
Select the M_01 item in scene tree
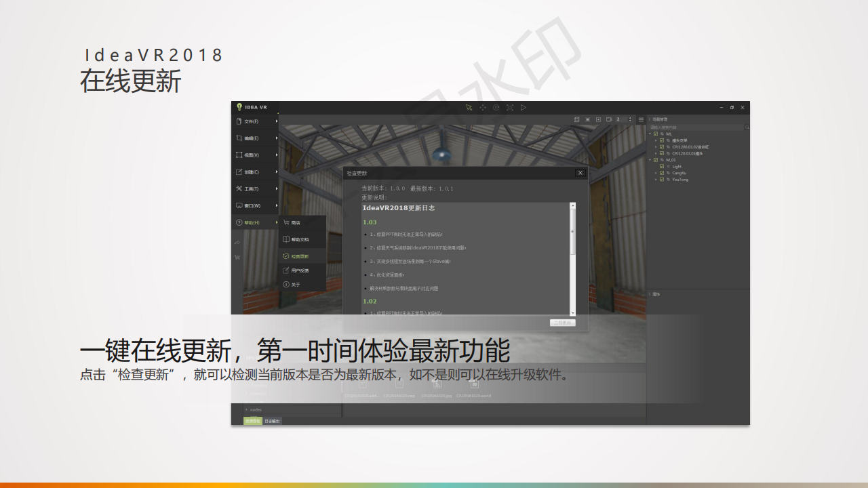[x=671, y=160]
